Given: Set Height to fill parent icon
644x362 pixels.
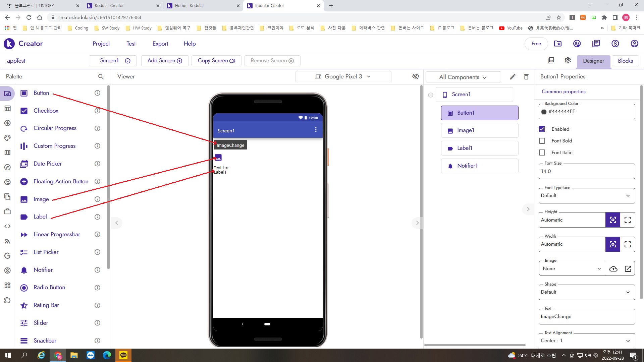Looking at the screenshot, I should pos(628,220).
